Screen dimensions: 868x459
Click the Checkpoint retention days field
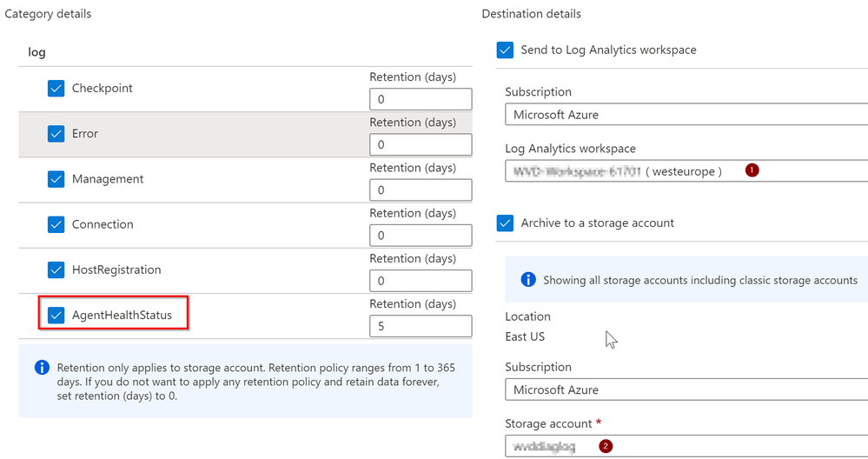click(x=421, y=99)
